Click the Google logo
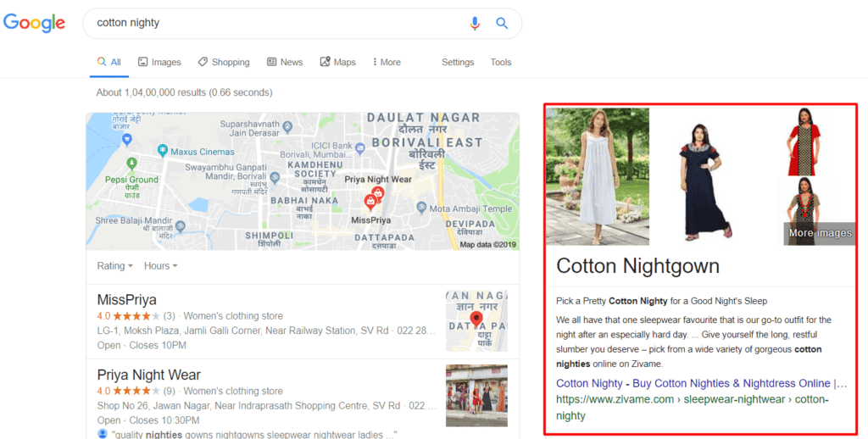This screenshot has height=439, width=868. coord(35,23)
